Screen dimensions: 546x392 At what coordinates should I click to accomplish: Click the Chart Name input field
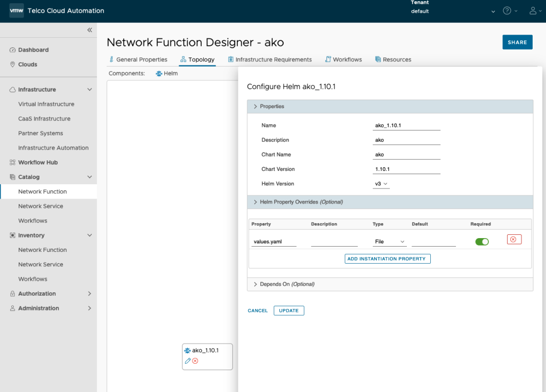pos(406,155)
